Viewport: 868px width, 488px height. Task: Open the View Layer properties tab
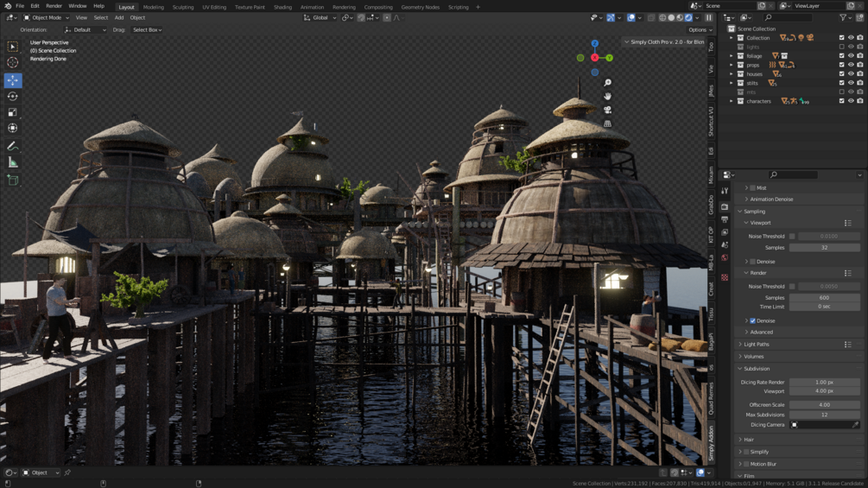pyautogui.click(x=725, y=232)
